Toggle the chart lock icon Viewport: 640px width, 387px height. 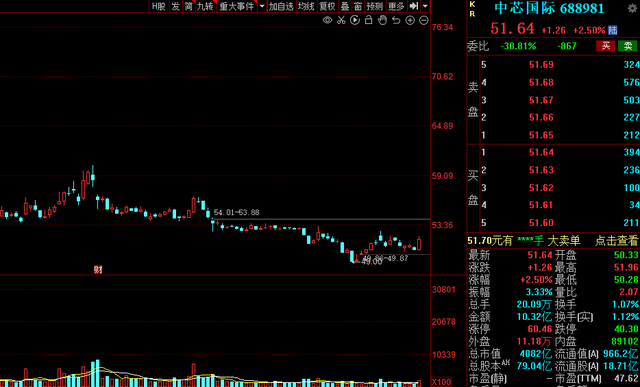tap(369, 20)
